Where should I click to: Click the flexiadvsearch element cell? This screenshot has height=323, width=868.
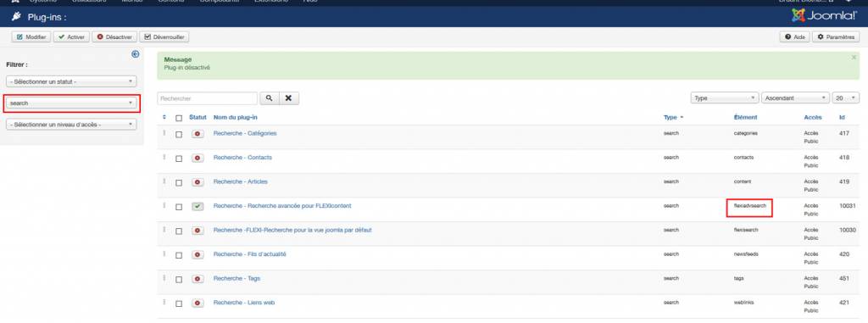pyautogui.click(x=749, y=205)
